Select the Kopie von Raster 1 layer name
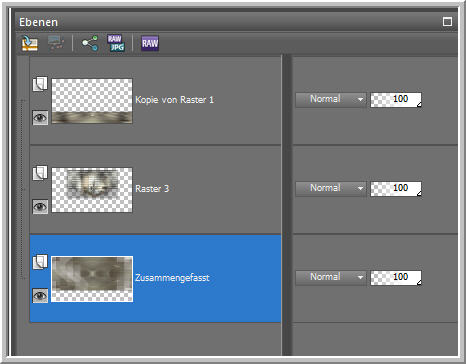The height and width of the screenshot is (364, 466). [174, 100]
